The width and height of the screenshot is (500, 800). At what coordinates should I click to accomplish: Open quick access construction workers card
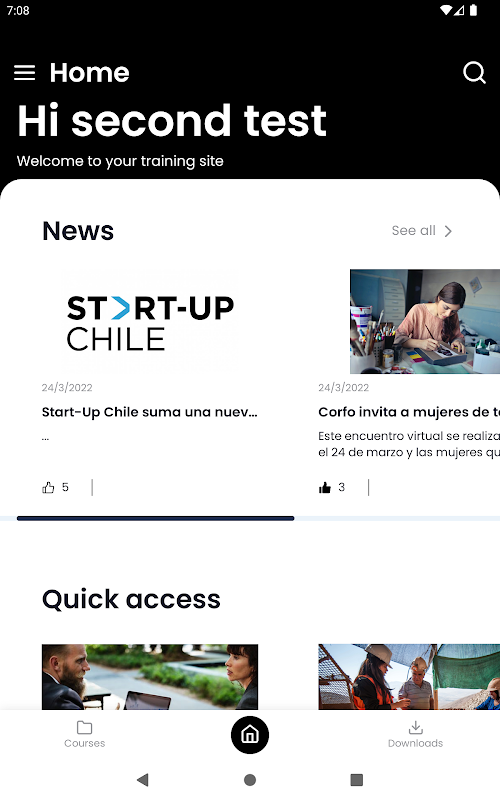pyautogui.click(x=409, y=677)
